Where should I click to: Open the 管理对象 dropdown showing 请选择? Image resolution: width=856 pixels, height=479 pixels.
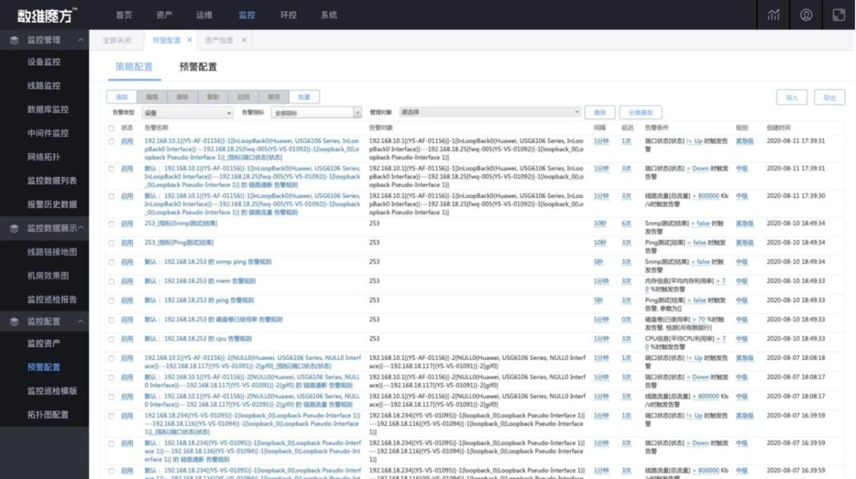pos(490,112)
